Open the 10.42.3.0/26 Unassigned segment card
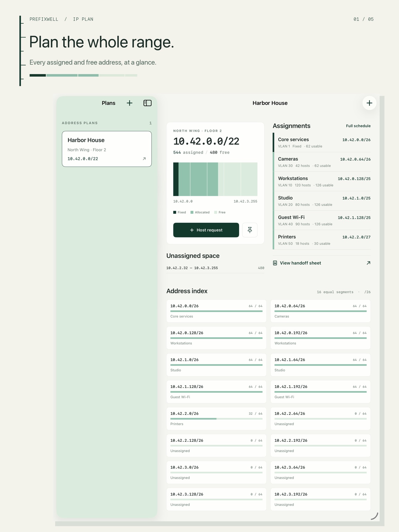 216,472
